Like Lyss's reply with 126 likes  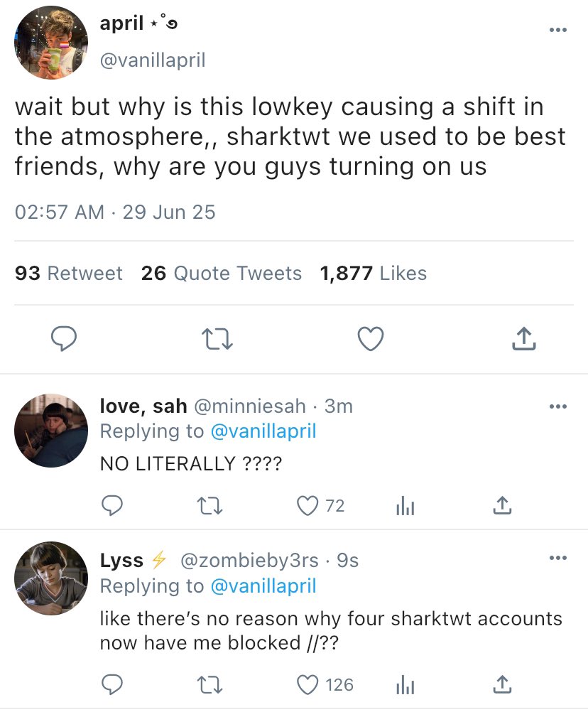[x=307, y=684]
